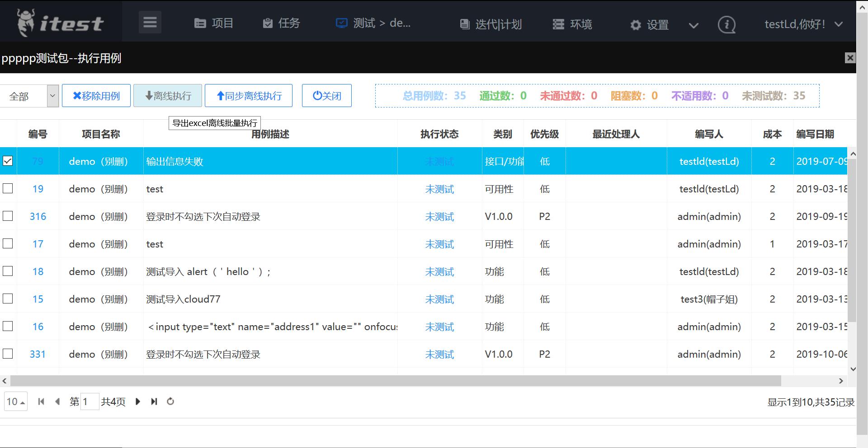This screenshot has height=448, width=868.
Task: Switch to the 任务 menu item
Action: (x=281, y=23)
